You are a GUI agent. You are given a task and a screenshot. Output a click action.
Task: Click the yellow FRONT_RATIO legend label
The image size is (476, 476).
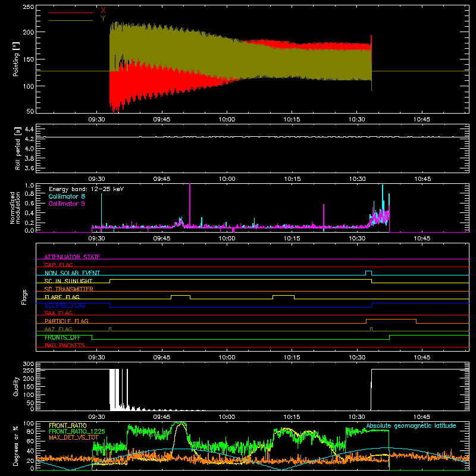(x=68, y=425)
